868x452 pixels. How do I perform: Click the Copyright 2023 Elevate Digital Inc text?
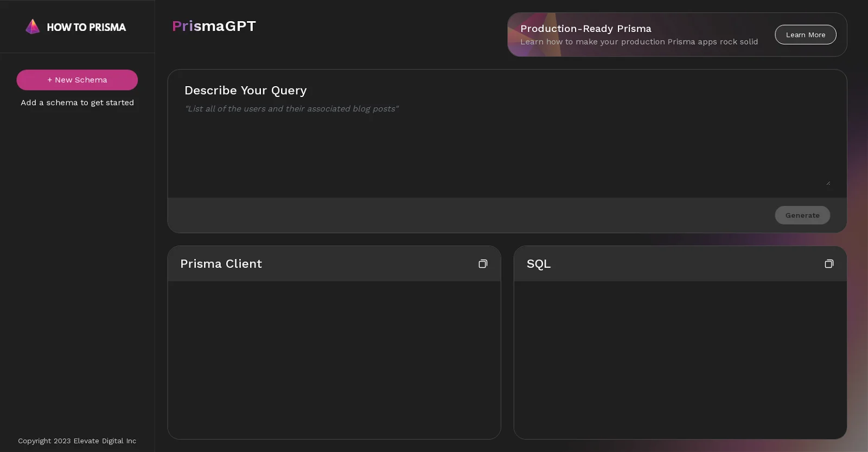point(77,441)
